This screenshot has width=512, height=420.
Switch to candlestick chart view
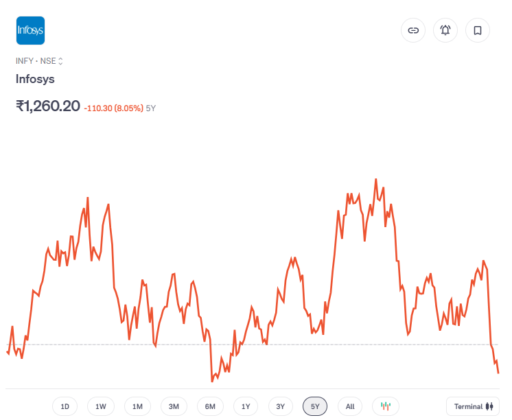(386, 406)
